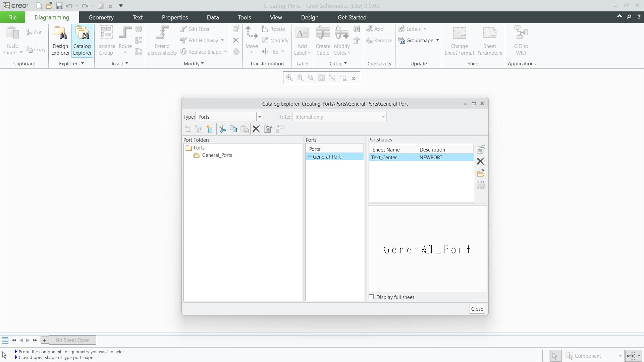Click the zoom in magnifier icon

[x=289, y=78]
